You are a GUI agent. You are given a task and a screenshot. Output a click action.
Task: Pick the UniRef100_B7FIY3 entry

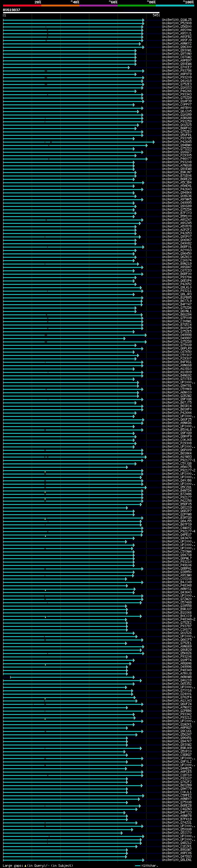pos(177,213)
